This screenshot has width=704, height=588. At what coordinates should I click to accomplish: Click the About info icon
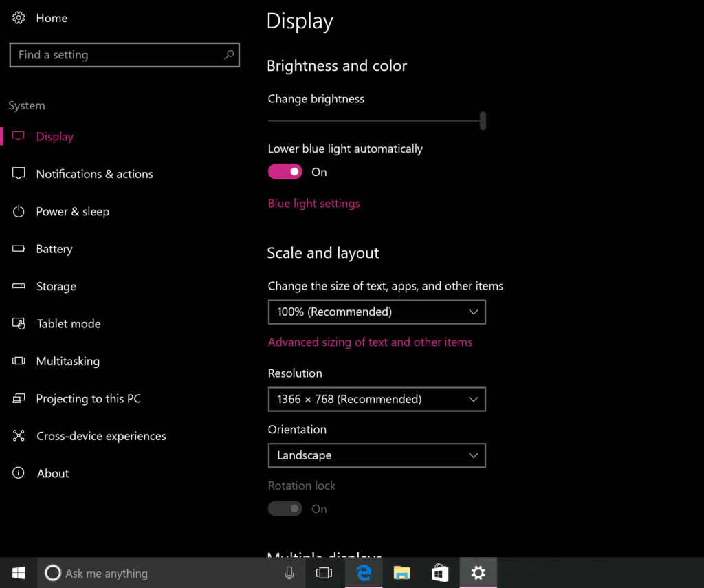19,472
